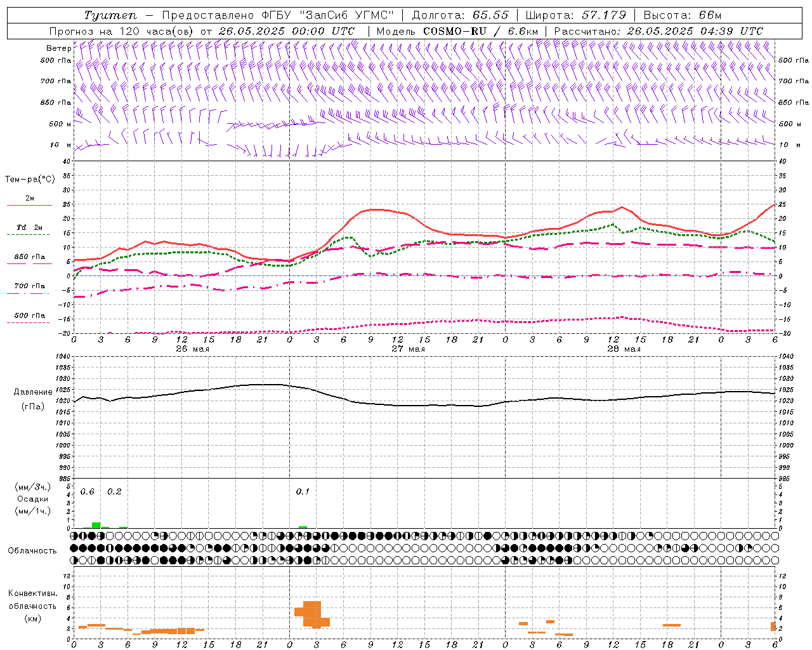Click the "Конвективн." convective cloud label
This screenshot has width=812, height=650.
click(33, 594)
